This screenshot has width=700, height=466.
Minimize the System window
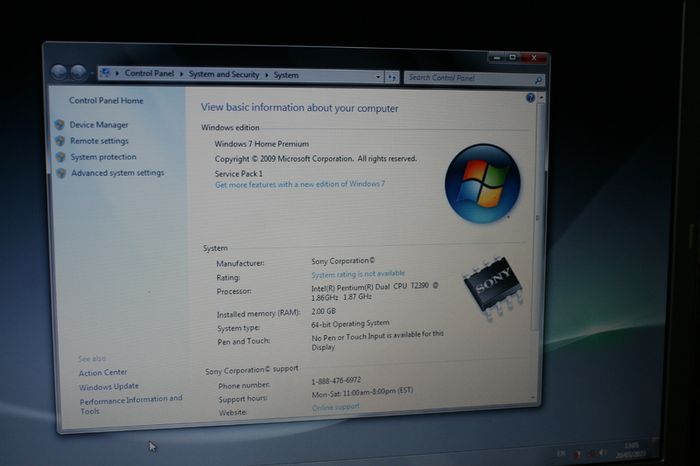[x=497, y=58]
